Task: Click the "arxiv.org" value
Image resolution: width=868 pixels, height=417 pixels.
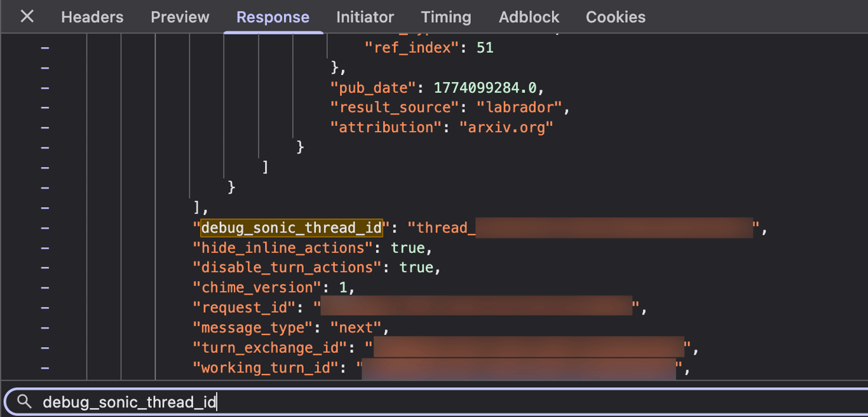Action: point(506,127)
